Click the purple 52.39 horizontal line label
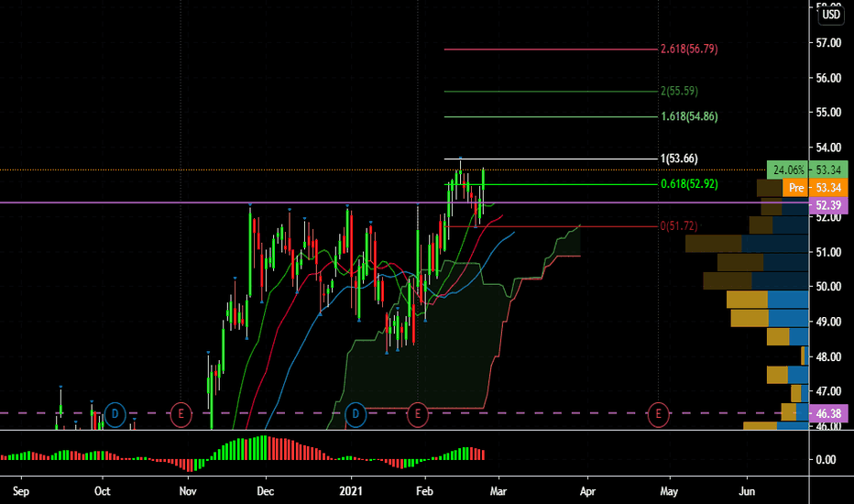 click(x=828, y=205)
